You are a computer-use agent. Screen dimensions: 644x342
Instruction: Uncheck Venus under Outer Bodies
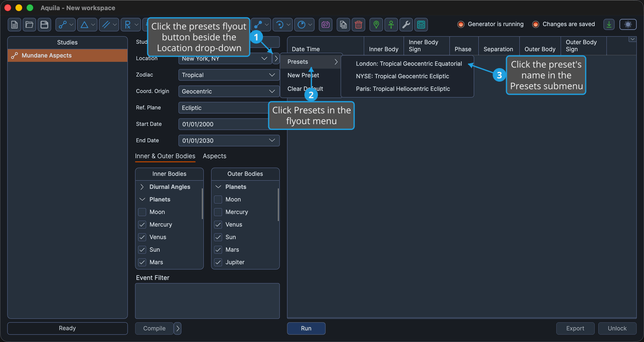[x=218, y=225]
